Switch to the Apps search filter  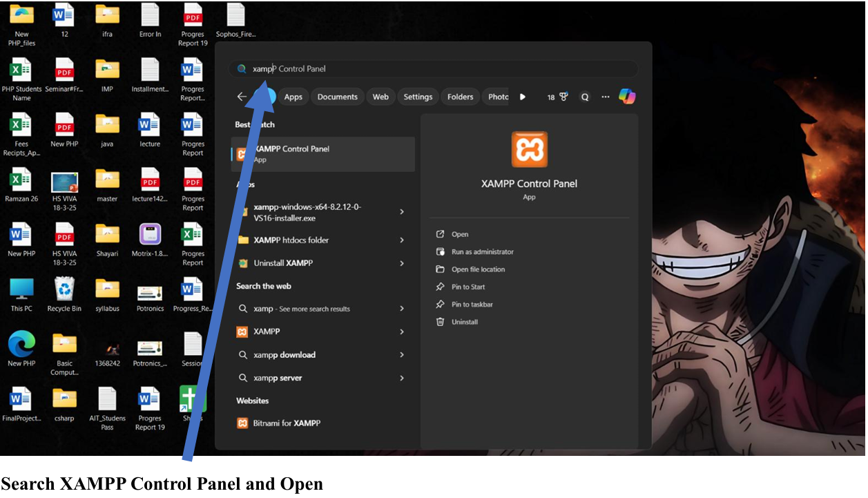tap(293, 97)
